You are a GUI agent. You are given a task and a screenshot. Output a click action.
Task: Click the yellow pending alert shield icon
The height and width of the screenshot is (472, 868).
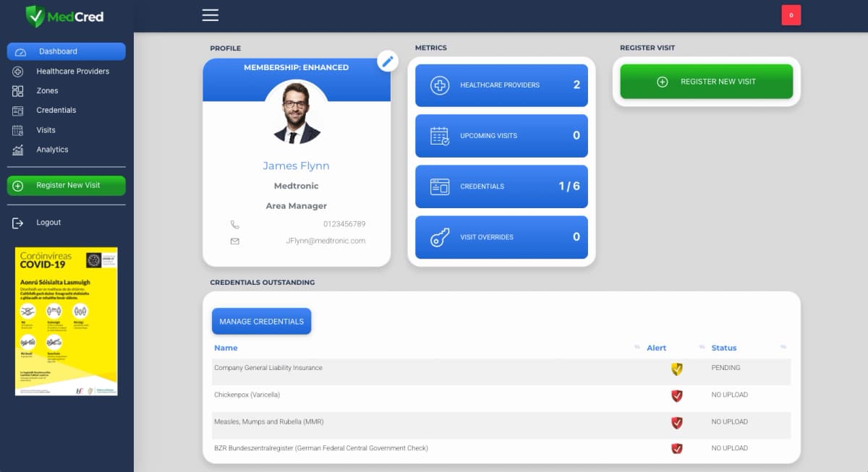(x=676, y=369)
